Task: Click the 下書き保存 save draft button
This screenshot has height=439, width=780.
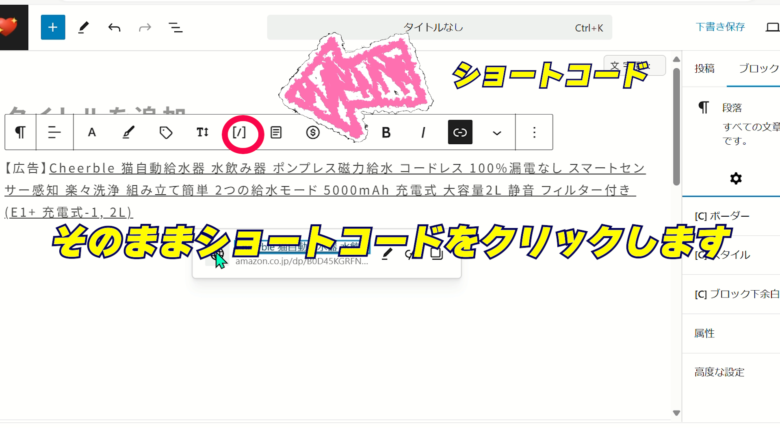Action: (720, 27)
